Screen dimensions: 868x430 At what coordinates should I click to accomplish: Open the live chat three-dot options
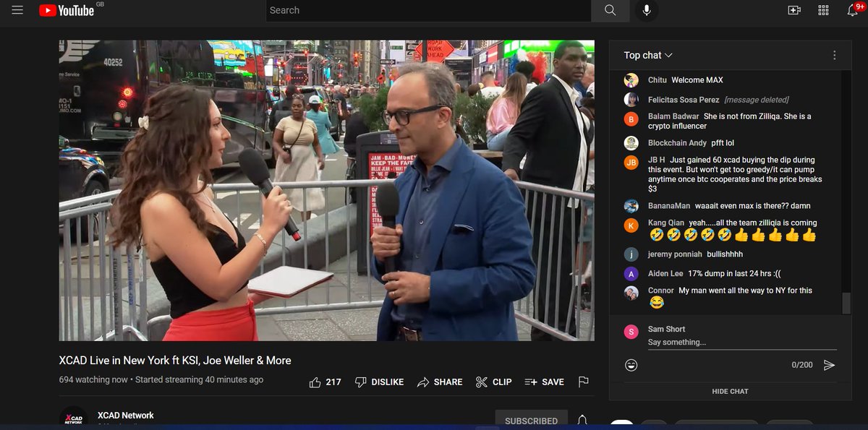click(834, 56)
